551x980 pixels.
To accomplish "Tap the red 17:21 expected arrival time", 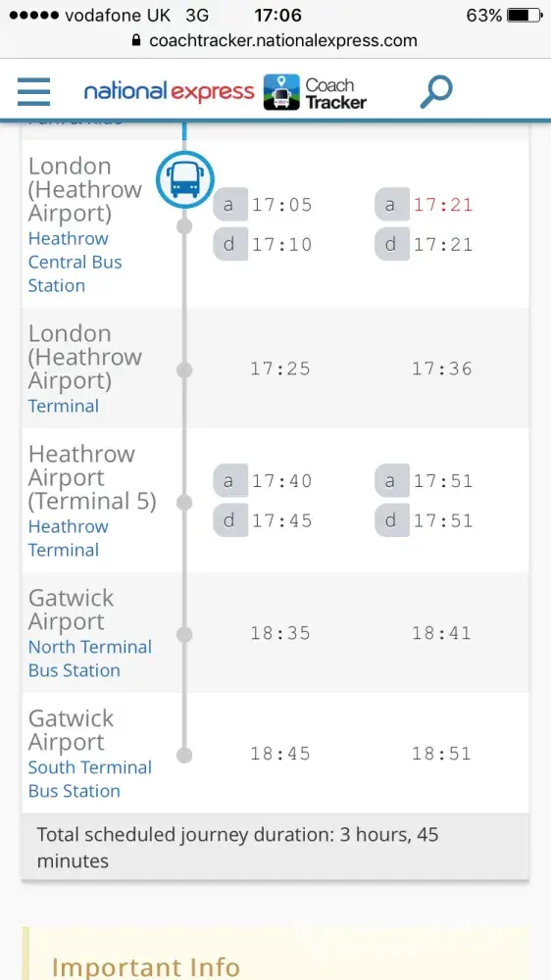I will [443, 205].
